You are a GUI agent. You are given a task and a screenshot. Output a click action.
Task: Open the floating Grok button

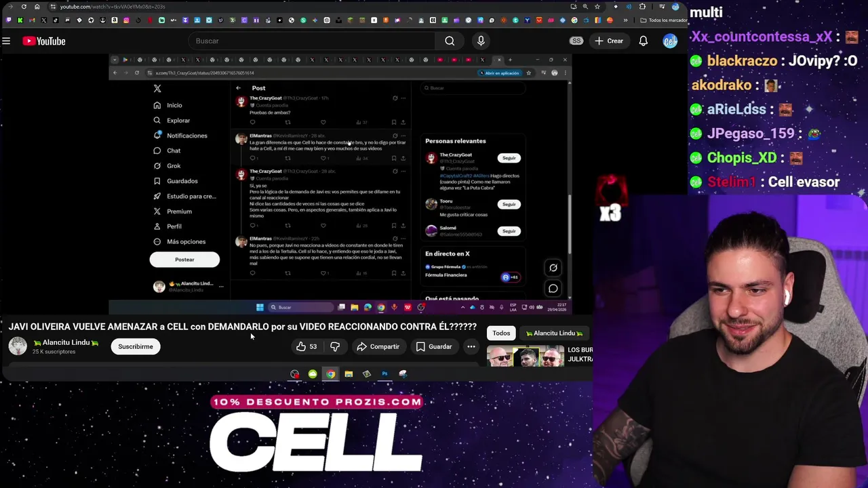point(553,268)
